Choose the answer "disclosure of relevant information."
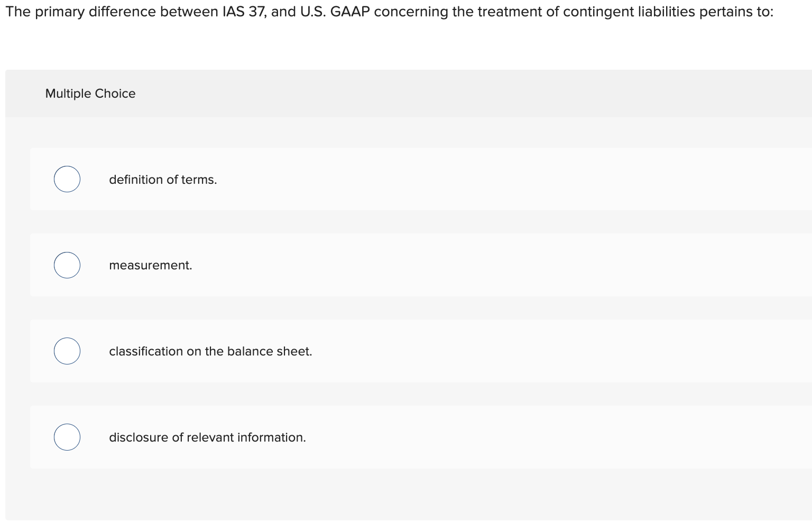 pyautogui.click(x=207, y=437)
